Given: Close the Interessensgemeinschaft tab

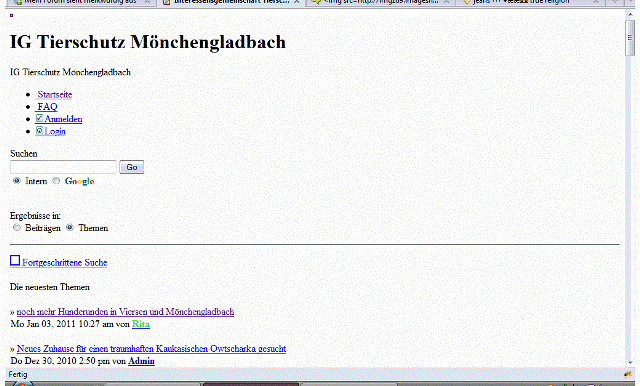Looking at the screenshot, I should 297,2.
